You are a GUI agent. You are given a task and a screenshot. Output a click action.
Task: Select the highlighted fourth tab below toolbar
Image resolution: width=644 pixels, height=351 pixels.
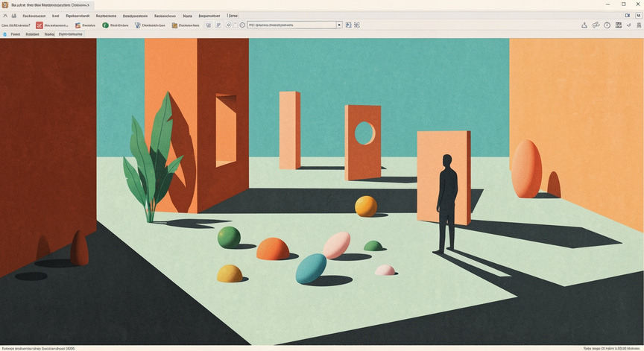coord(71,34)
